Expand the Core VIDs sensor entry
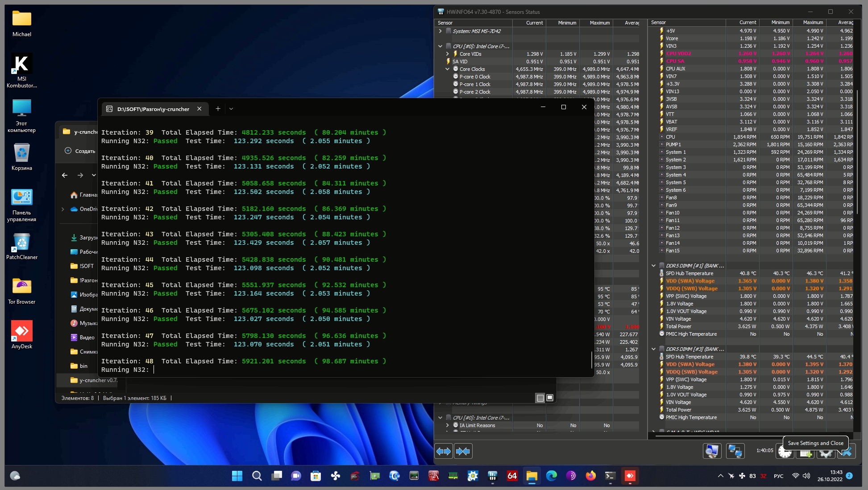868x490 pixels. tap(447, 54)
